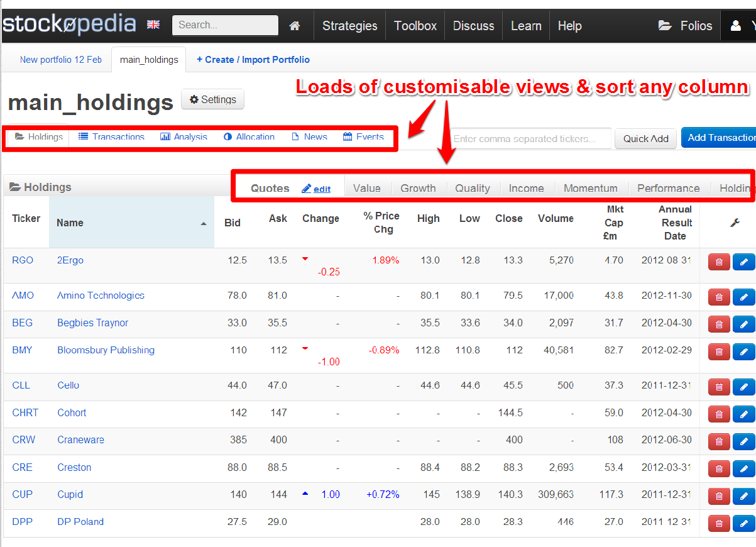Delete the Craneware holding
Image resolution: width=756 pixels, height=547 pixels.
[x=719, y=441]
